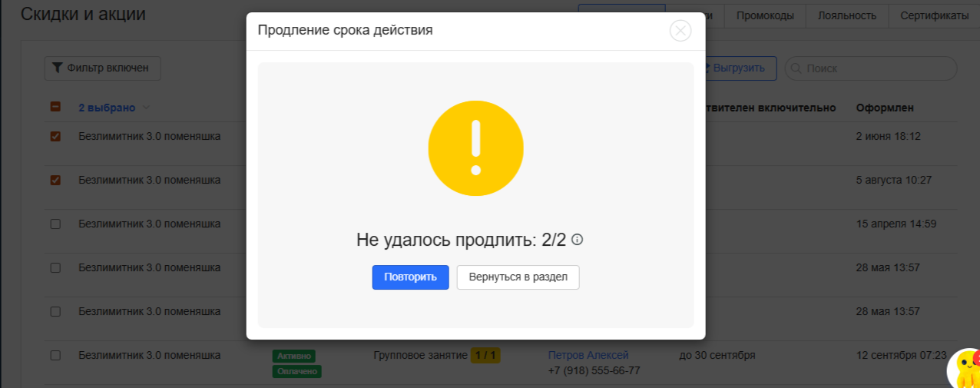Close the Продление срока действия dialog
The width and height of the screenshot is (980, 388).
(x=680, y=31)
